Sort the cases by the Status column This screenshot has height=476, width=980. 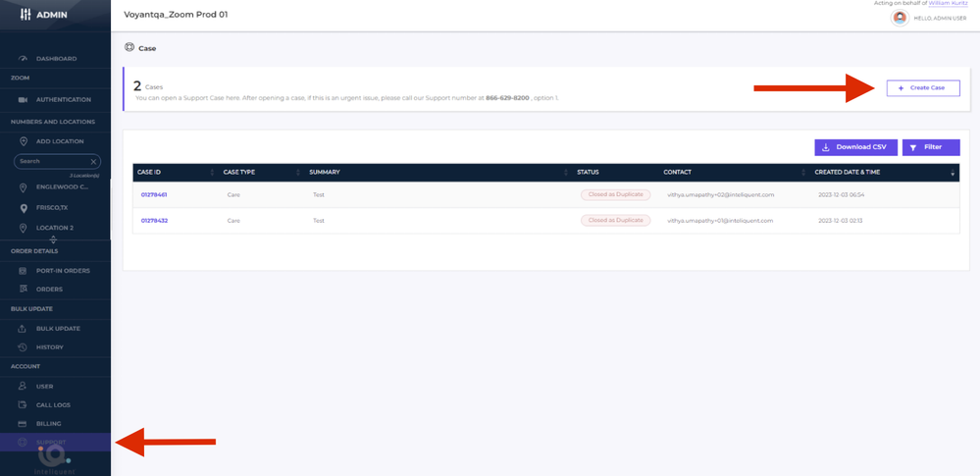click(651, 173)
